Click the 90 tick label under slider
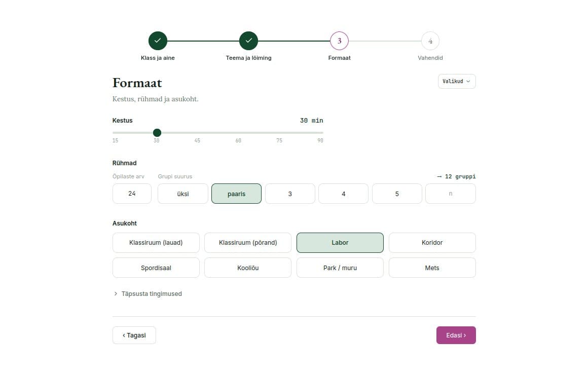The height and width of the screenshot is (375, 588). point(320,141)
